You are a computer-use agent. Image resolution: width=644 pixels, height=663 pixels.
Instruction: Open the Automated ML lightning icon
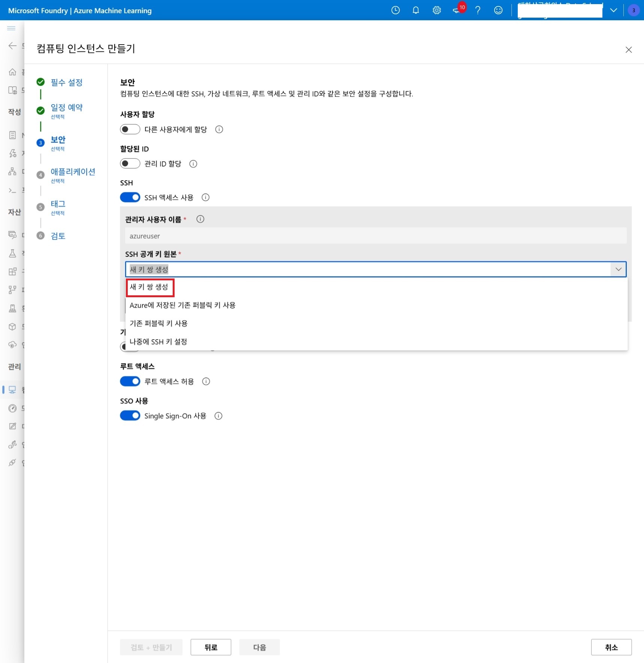pyautogui.click(x=12, y=153)
